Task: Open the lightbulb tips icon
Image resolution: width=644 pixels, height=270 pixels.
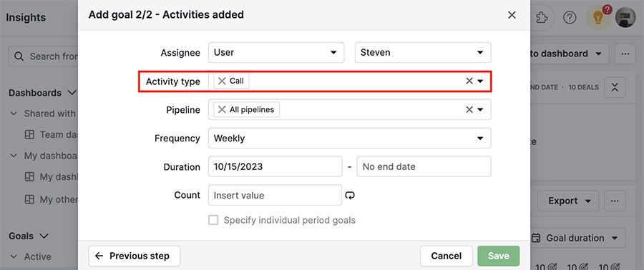Action: click(x=598, y=18)
